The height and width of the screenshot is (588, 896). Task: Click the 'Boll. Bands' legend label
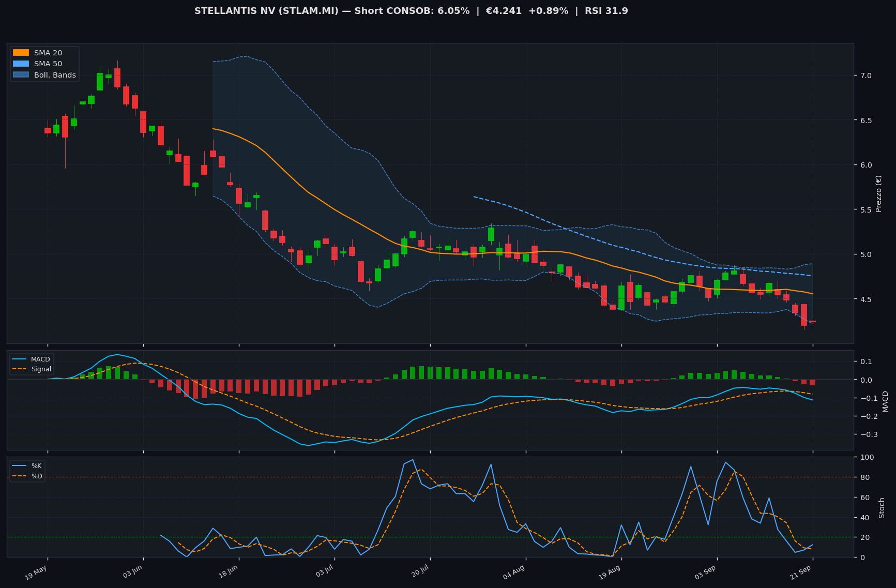55,75
